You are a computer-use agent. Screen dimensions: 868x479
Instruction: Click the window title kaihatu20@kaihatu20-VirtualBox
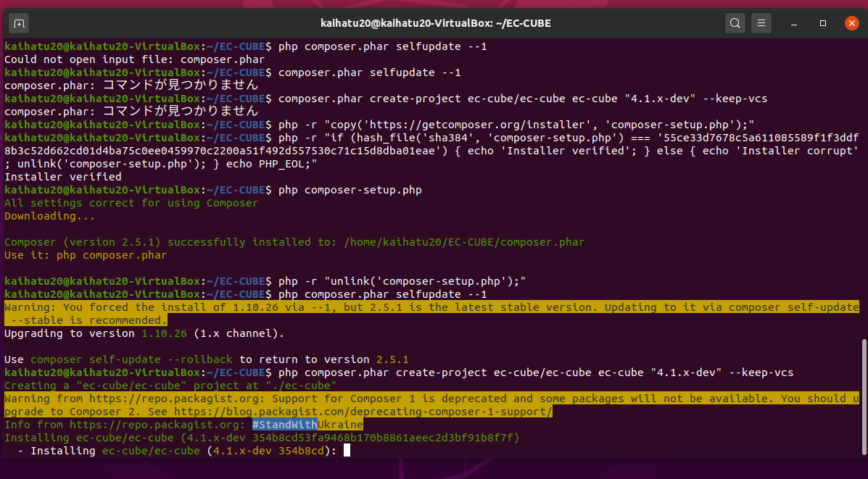tap(436, 23)
